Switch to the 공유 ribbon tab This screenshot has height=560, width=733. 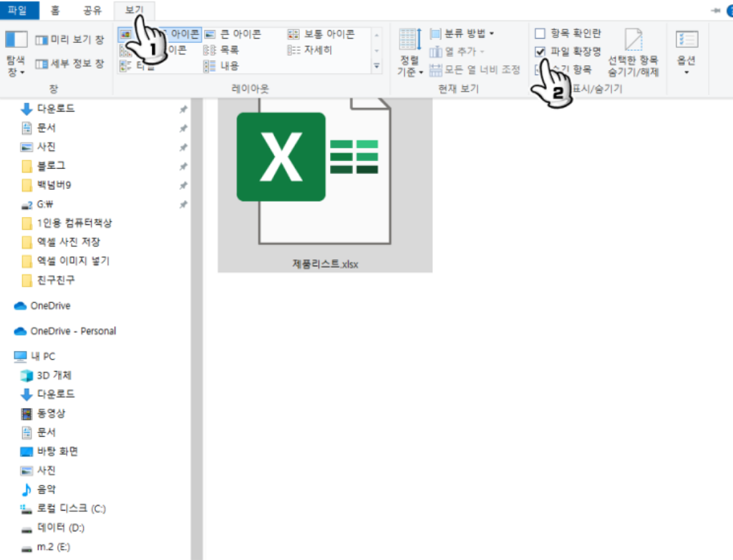[x=92, y=10]
